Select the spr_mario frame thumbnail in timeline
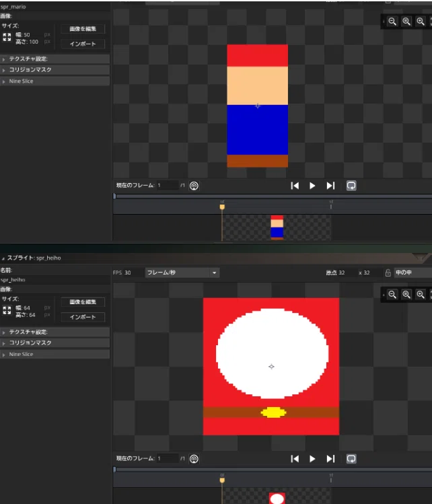The height and width of the screenshot is (504, 432). [277, 227]
